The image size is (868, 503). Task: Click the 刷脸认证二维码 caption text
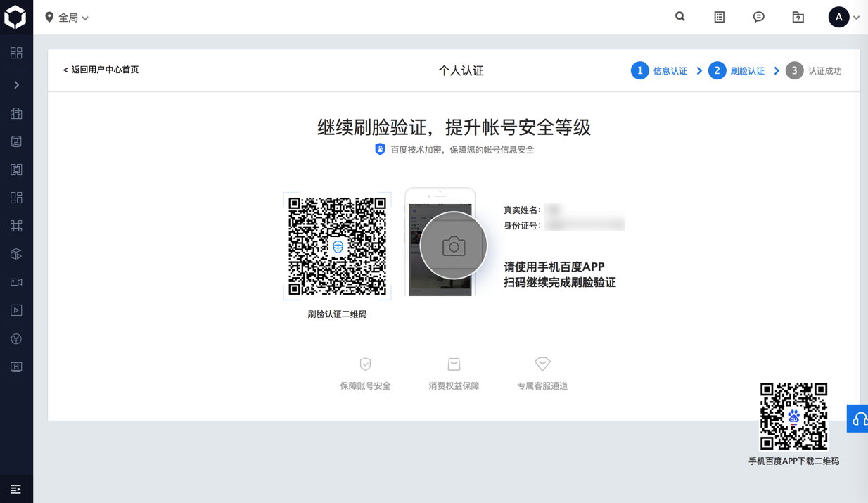(337, 314)
